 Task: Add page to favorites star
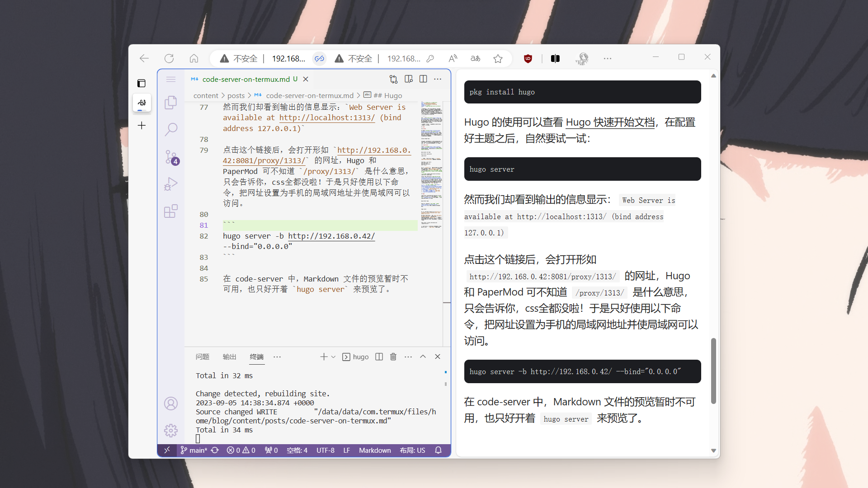[498, 58]
